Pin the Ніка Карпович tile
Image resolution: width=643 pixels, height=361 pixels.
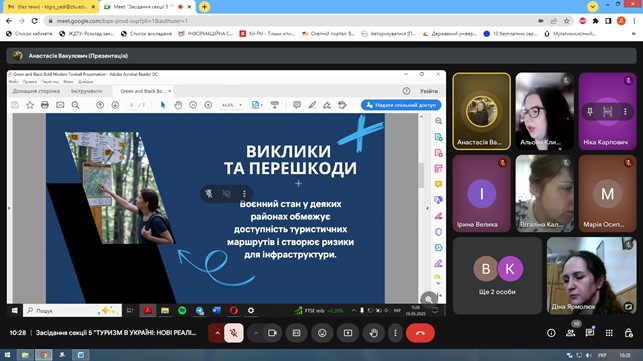coord(590,112)
